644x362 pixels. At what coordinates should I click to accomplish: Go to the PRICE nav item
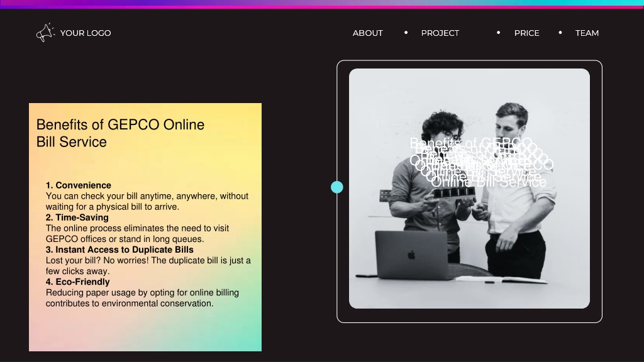click(x=526, y=33)
